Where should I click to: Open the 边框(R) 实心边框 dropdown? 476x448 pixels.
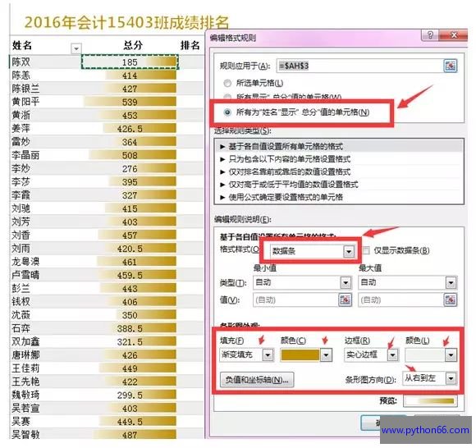392,354
